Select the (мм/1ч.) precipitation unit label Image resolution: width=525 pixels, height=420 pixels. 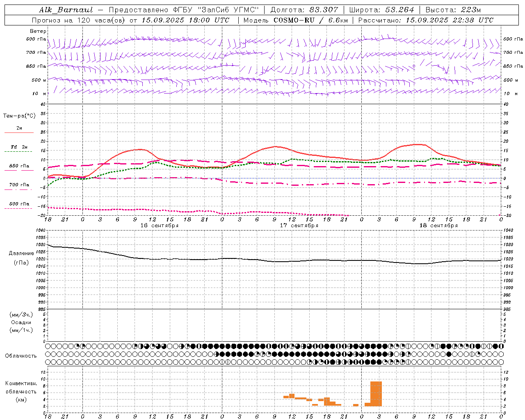tap(21, 330)
